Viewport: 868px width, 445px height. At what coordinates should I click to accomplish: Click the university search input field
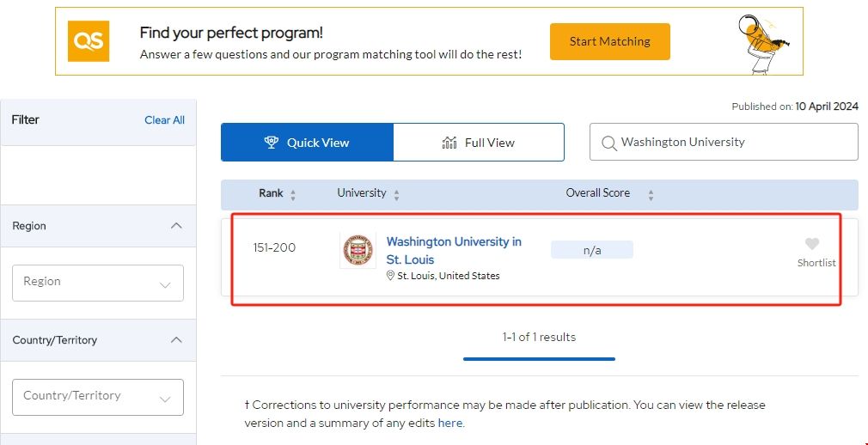(735, 143)
